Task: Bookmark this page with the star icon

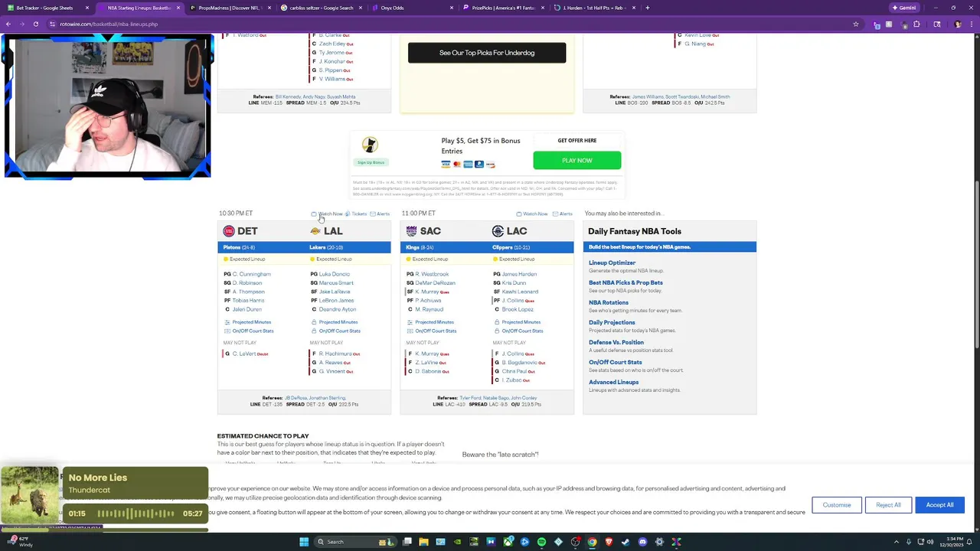Action: pyautogui.click(x=856, y=24)
